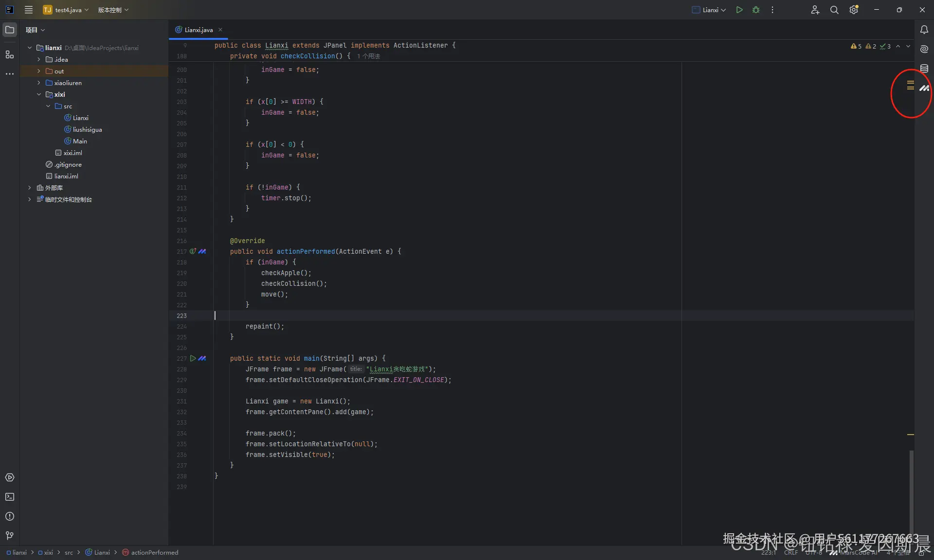Select the Lianxi.java editor tab

(x=198, y=30)
